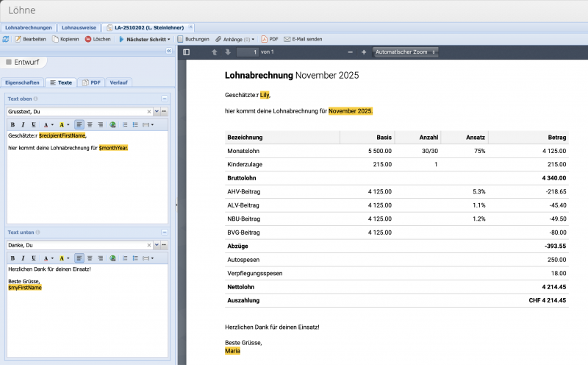This screenshot has height=365, width=588.
Task: Open the Danke, Du dropdown arrow
Action: (157, 245)
